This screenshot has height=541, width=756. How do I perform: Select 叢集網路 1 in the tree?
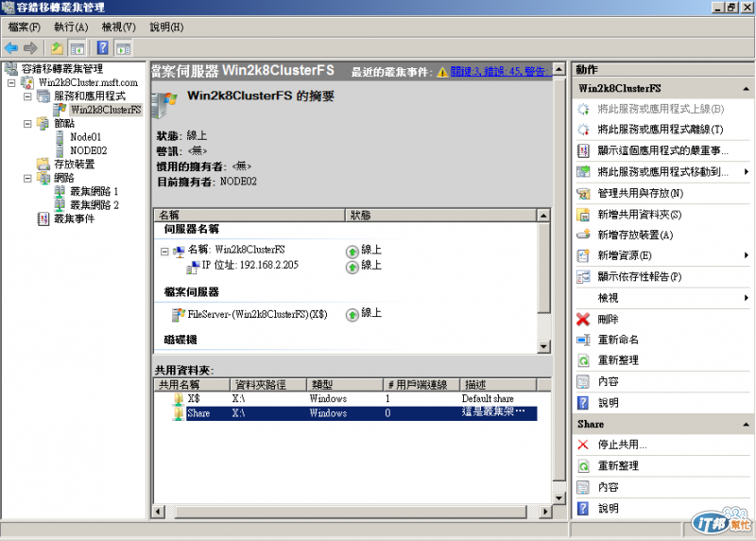tap(94, 192)
